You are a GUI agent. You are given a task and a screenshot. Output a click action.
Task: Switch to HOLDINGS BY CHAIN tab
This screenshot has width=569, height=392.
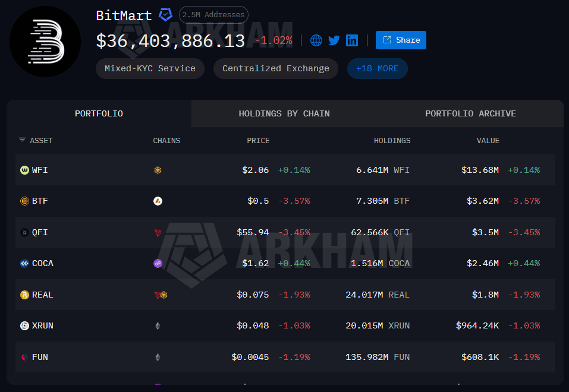284,113
